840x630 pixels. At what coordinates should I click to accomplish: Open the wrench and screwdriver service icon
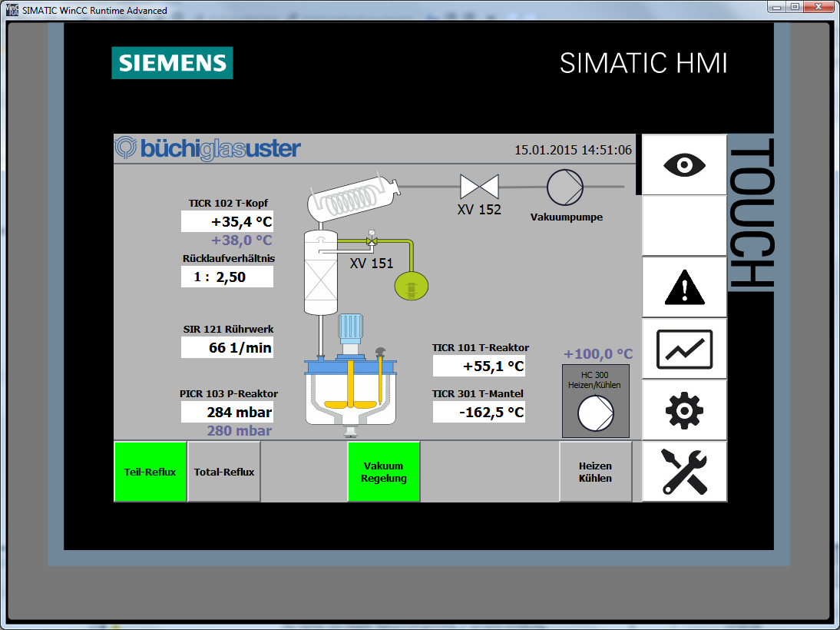tap(683, 472)
